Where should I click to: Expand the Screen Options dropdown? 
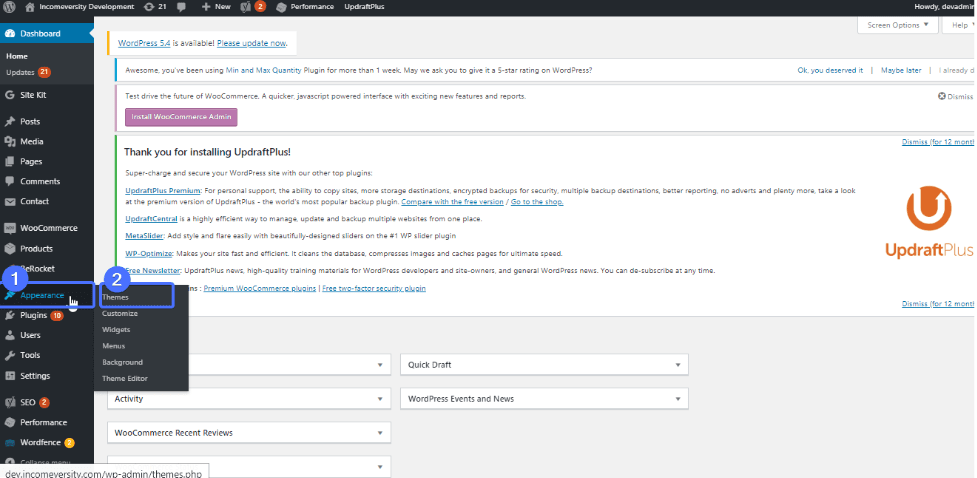[898, 25]
